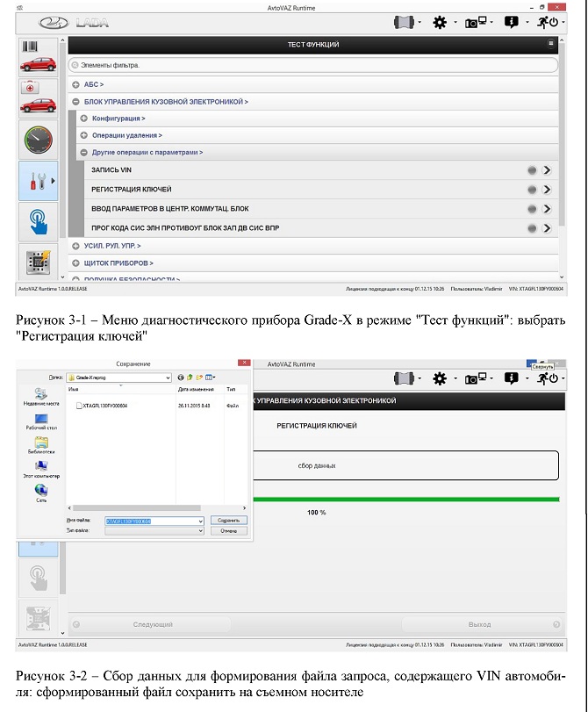Expand the АБС group
The height and width of the screenshot is (712, 588).
[75, 84]
